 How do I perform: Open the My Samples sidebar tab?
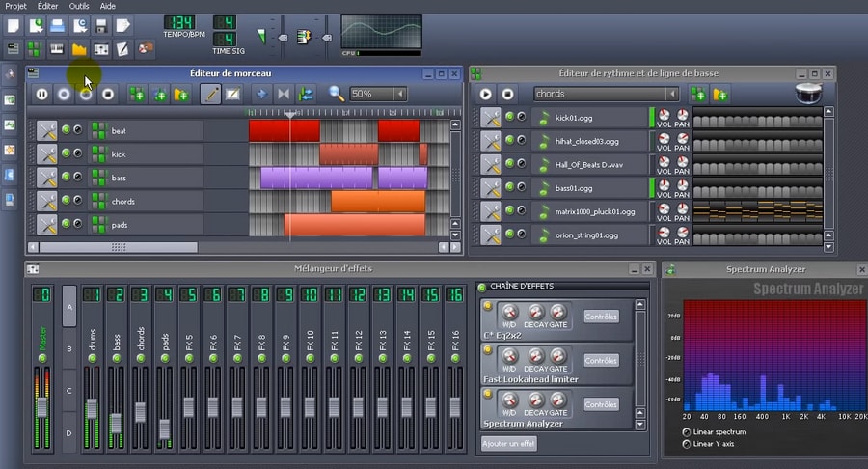point(10,125)
